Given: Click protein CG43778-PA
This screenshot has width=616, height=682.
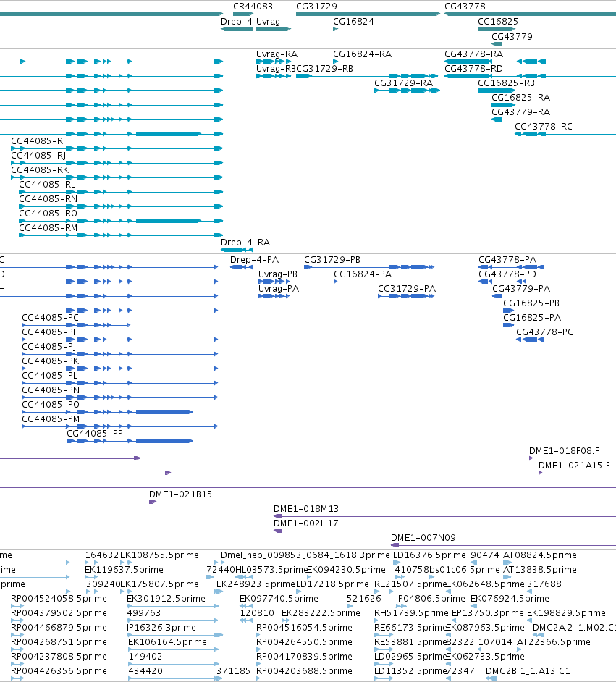Looking at the screenshot, I should pos(507,260).
